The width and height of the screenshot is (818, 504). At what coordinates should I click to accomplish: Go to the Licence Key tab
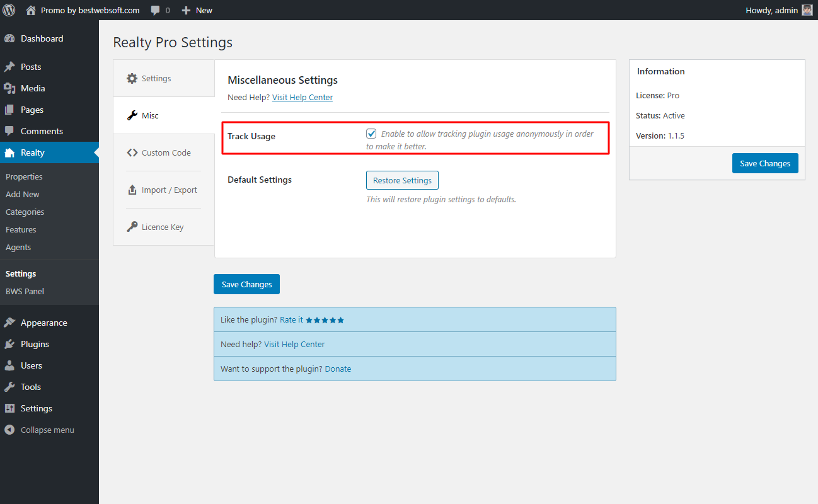pos(164,227)
